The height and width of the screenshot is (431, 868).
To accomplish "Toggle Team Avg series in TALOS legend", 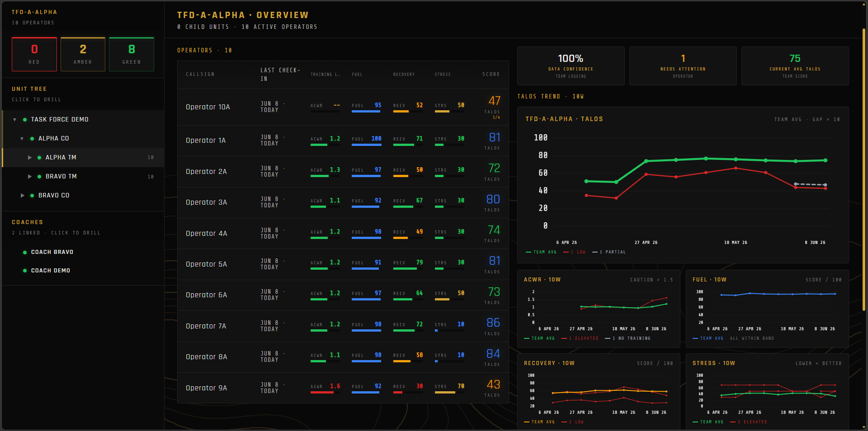I will pyautogui.click(x=541, y=252).
